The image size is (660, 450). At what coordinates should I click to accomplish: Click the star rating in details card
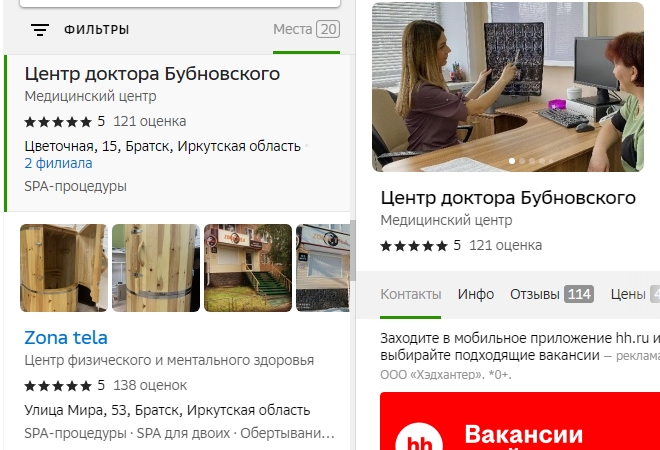414,245
